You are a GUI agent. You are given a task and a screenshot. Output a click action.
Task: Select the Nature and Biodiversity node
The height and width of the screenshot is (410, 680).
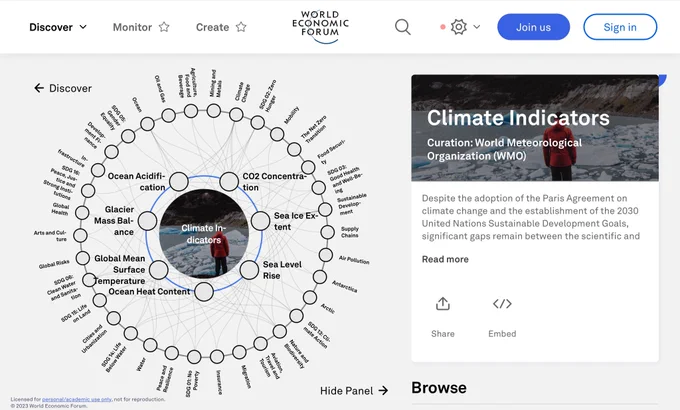(x=280, y=331)
